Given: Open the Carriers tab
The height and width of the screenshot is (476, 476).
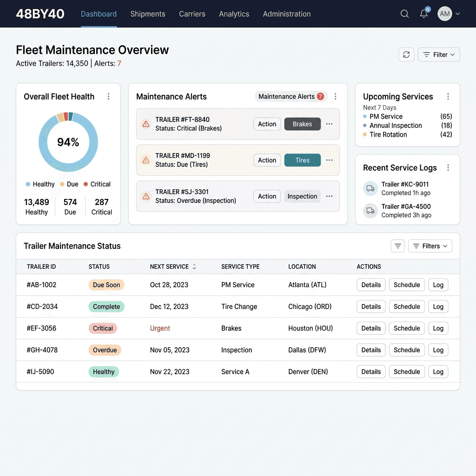Looking at the screenshot, I should coord(192,14).
